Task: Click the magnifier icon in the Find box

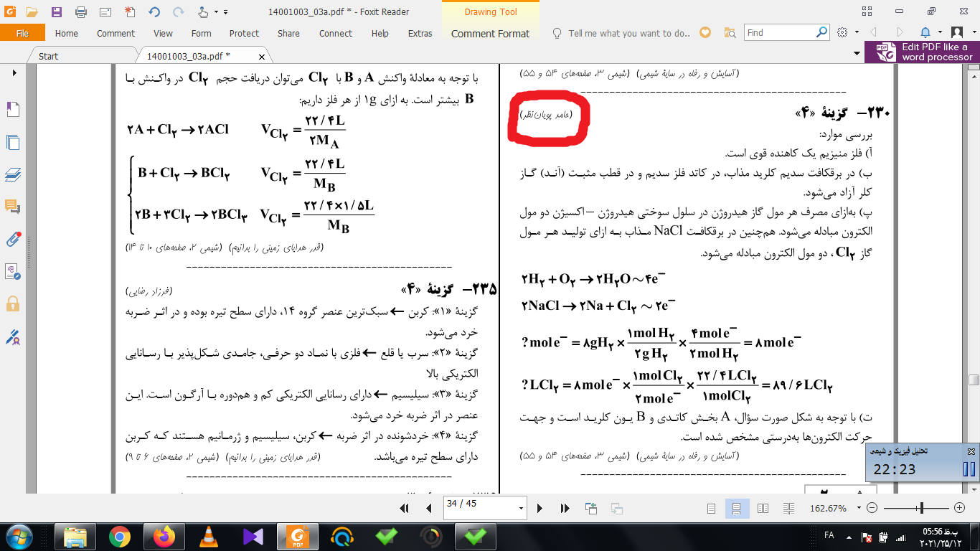Action: click(821, 32)
